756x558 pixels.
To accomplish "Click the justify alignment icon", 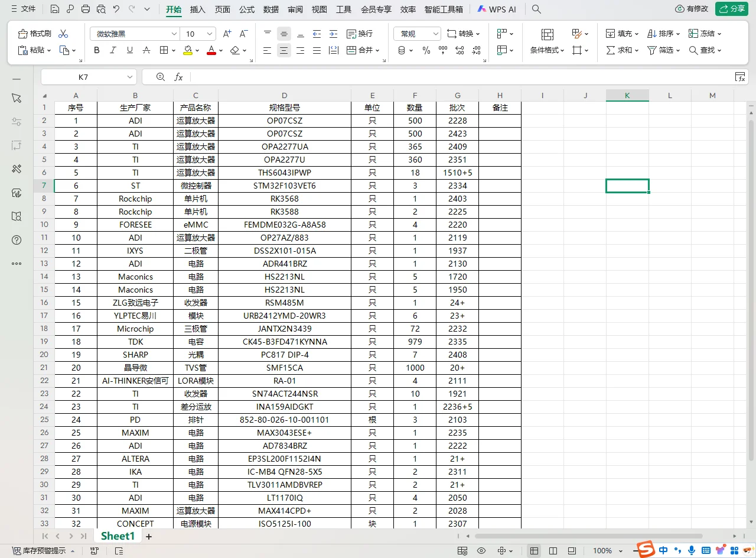I will [x=317, y=50].
